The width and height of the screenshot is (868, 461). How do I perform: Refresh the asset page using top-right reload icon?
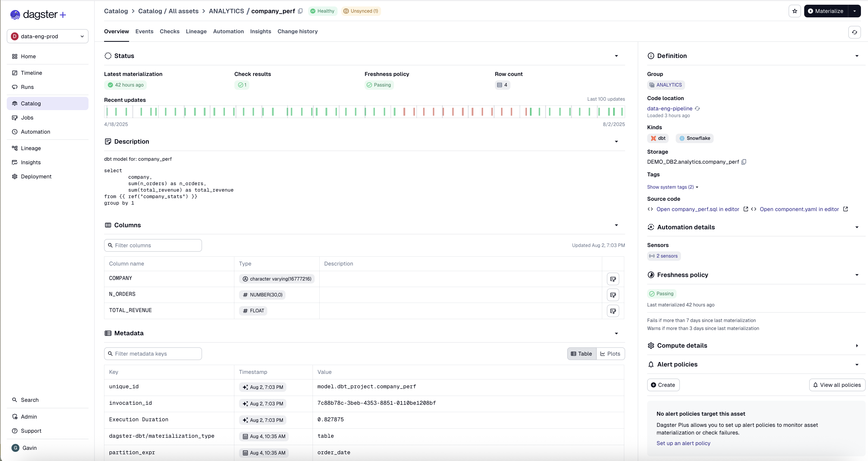[854, 32]
